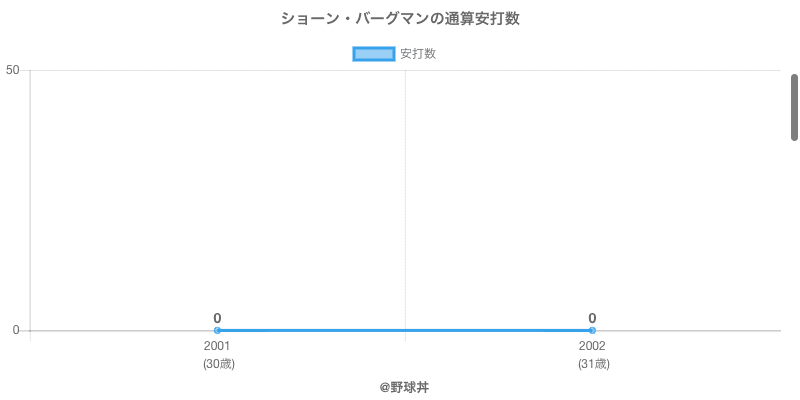Image resolution: width=800 pixels, height=400 pixels.
Task: Click the center vertical gridline of the chart
Action: 405,200
